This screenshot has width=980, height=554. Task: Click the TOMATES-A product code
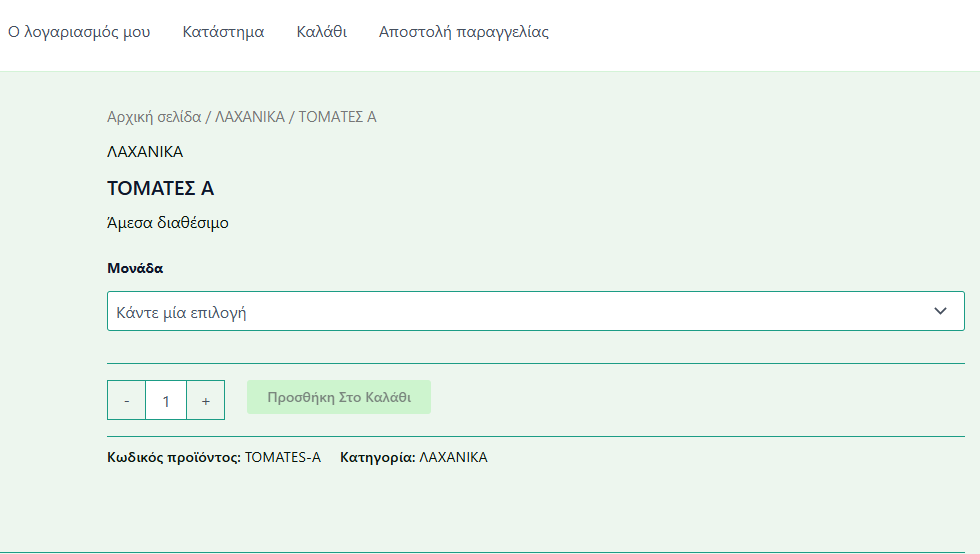click(283, 457)
